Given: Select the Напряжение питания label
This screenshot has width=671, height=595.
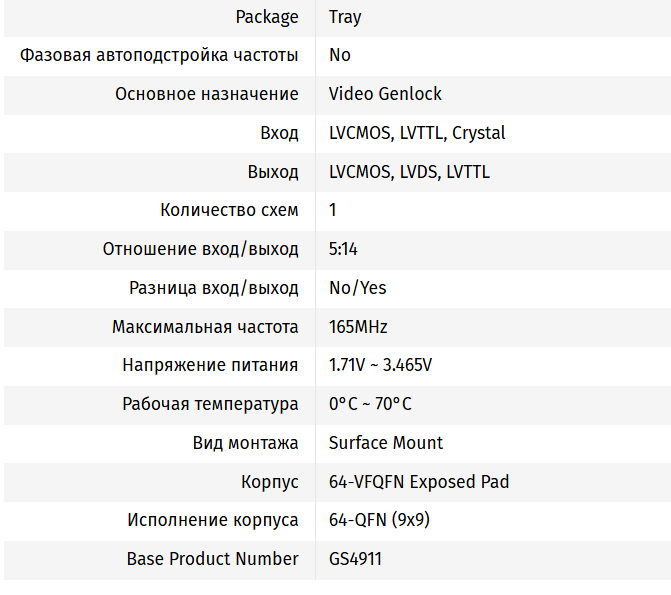Looking at the screenshot, I should (210, 365).
